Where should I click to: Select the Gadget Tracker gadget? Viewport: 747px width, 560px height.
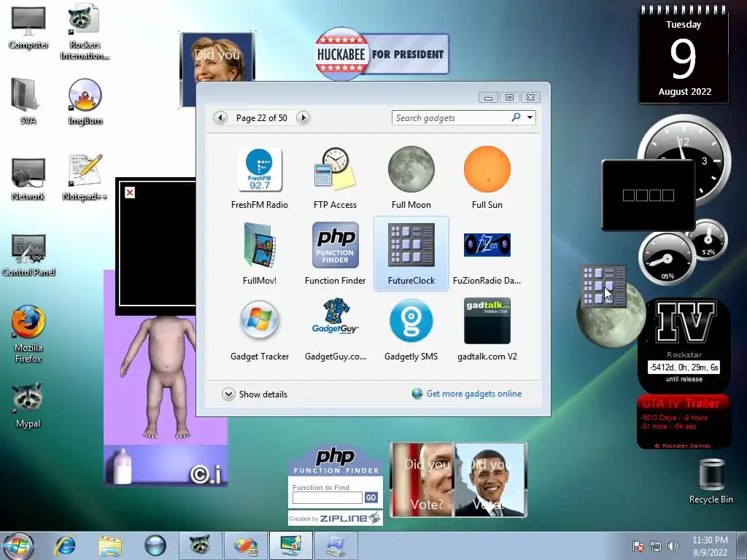click(x=260, y=330)
